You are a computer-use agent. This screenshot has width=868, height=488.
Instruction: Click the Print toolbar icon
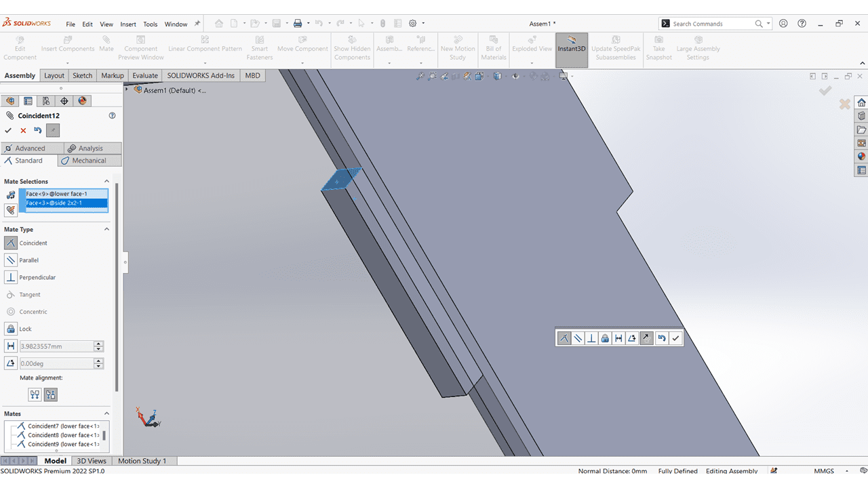(297, 23)
